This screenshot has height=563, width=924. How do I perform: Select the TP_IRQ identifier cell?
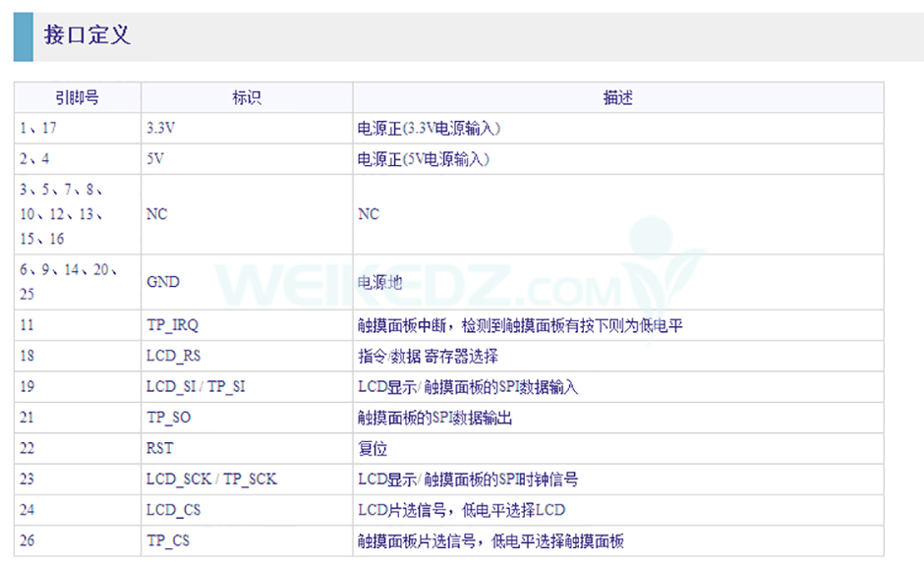pos(247,325)
